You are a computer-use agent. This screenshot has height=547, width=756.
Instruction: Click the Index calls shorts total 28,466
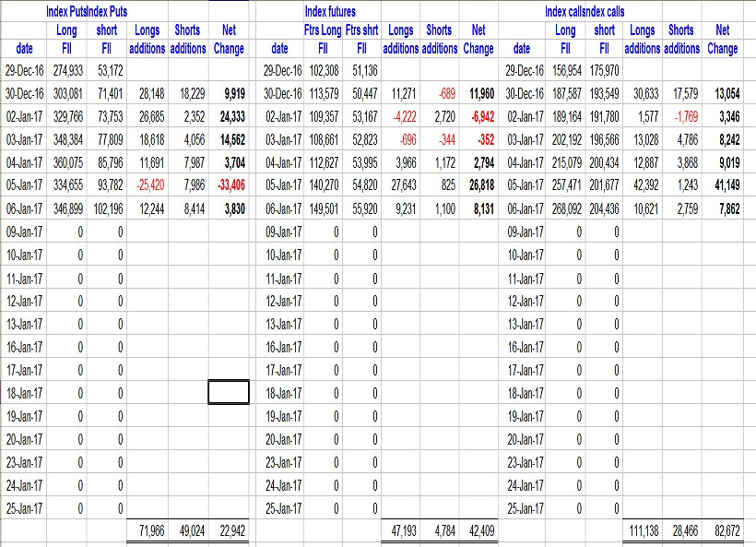682,530
